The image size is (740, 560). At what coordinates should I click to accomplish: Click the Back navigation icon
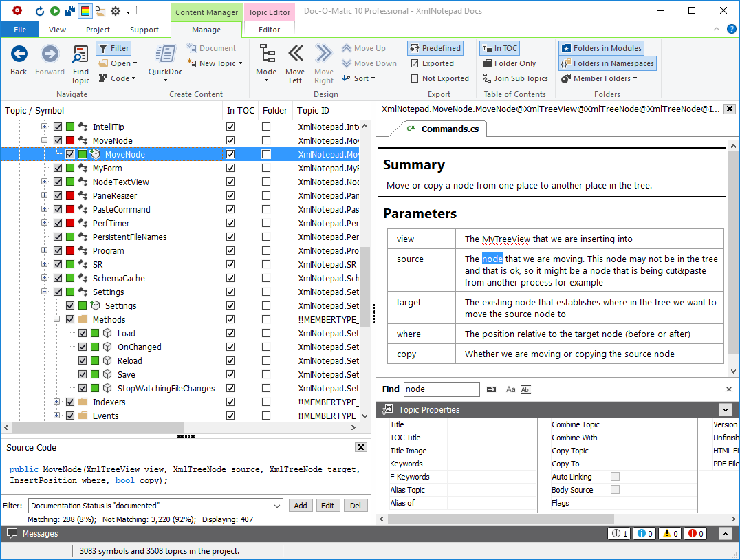19,54
